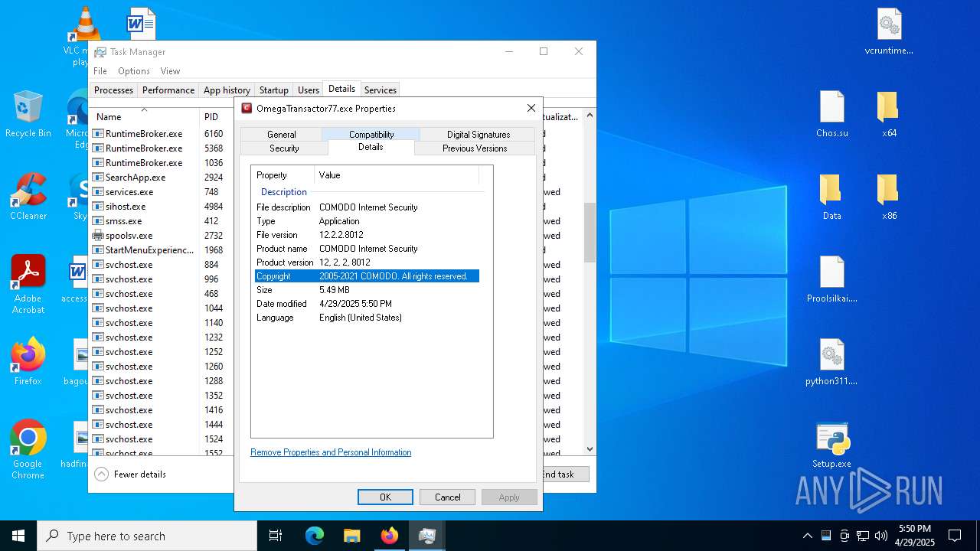Open the Options menu in Task Manager
This screenshot has width=980, height=551.
(x=134, y=71)
